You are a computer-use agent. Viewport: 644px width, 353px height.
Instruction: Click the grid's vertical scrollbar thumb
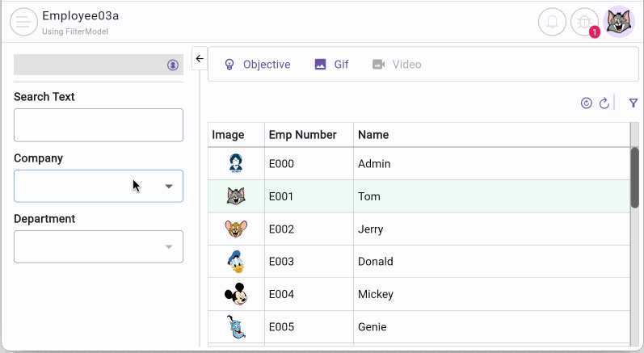point(635,178)
